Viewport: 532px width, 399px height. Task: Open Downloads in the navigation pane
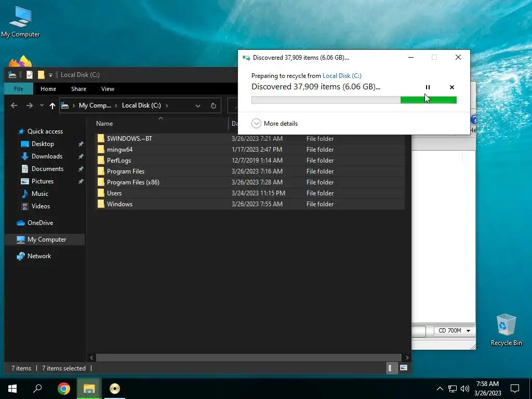pos(47,156)
